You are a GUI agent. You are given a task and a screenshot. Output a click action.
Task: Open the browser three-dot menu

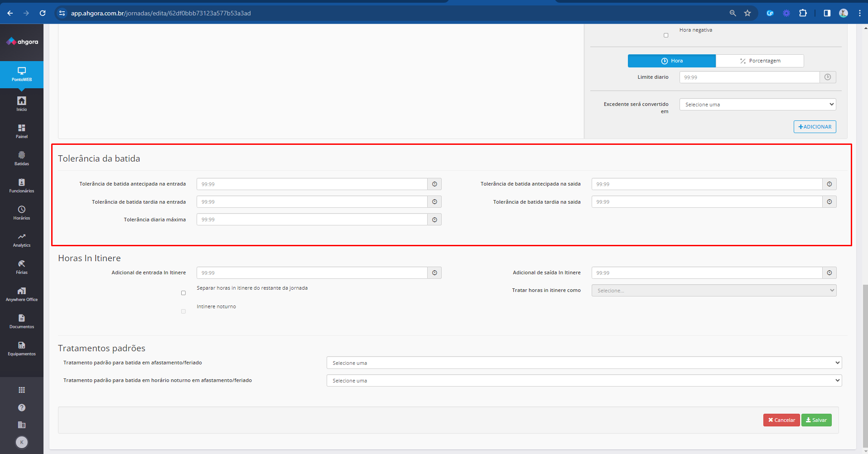(859, 13)
